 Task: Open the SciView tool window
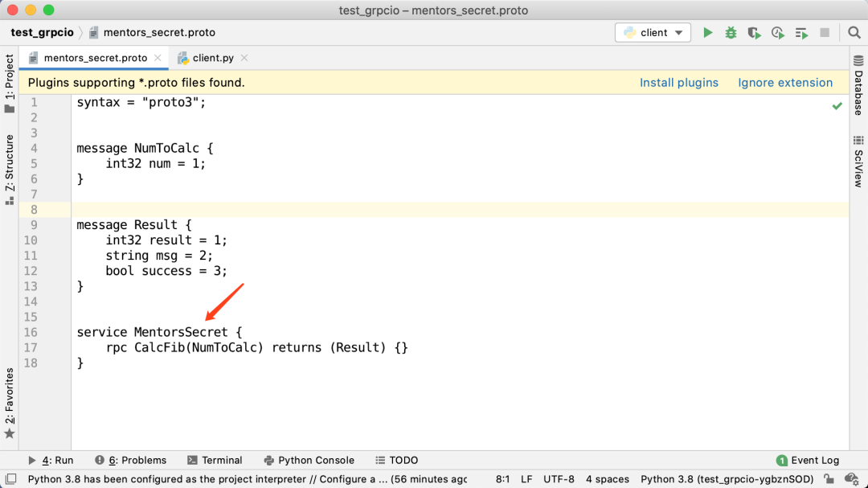click(x=858, y=162)
